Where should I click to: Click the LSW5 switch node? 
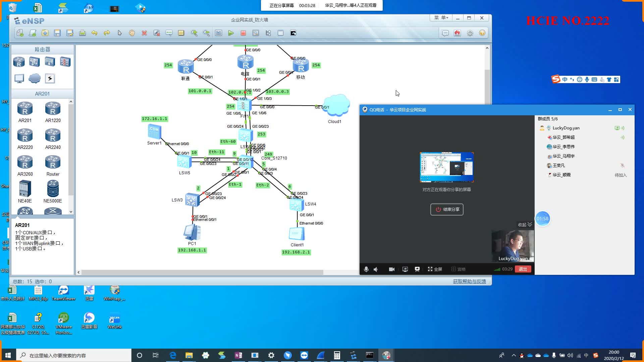click(x=184, y=162)
